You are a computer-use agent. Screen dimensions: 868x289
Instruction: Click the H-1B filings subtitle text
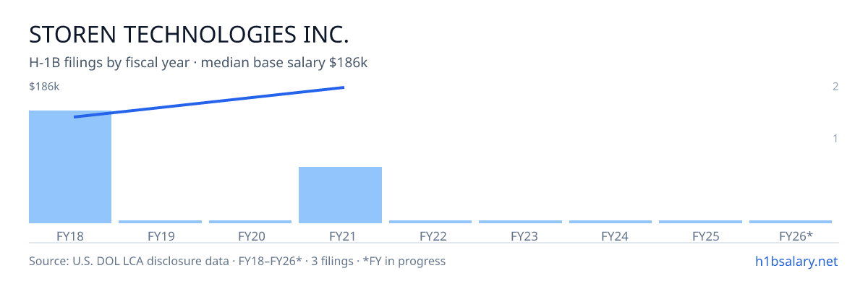click(198, 63)
